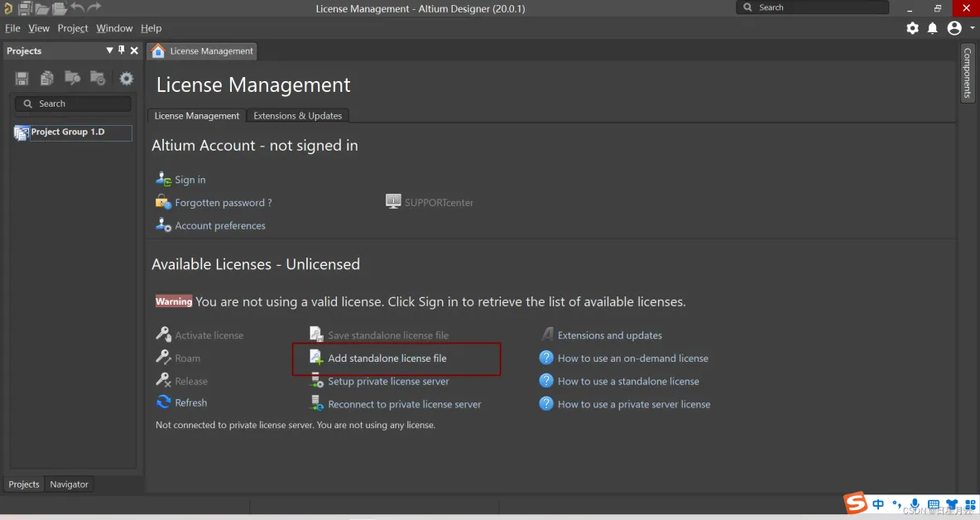Click Reconnect to private license server link
This screenshot has width=980, height=520.
[405, 404]
